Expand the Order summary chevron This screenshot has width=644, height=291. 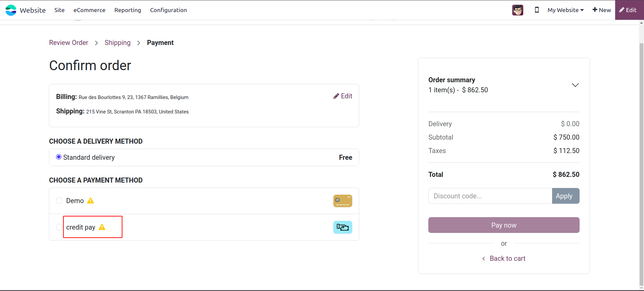(x=575, y=85)
